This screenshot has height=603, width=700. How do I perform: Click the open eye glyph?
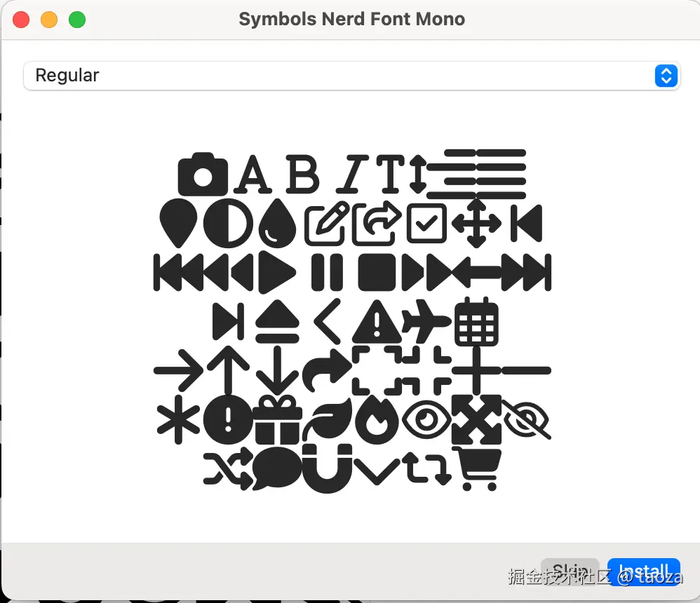[x=426, y=419]
